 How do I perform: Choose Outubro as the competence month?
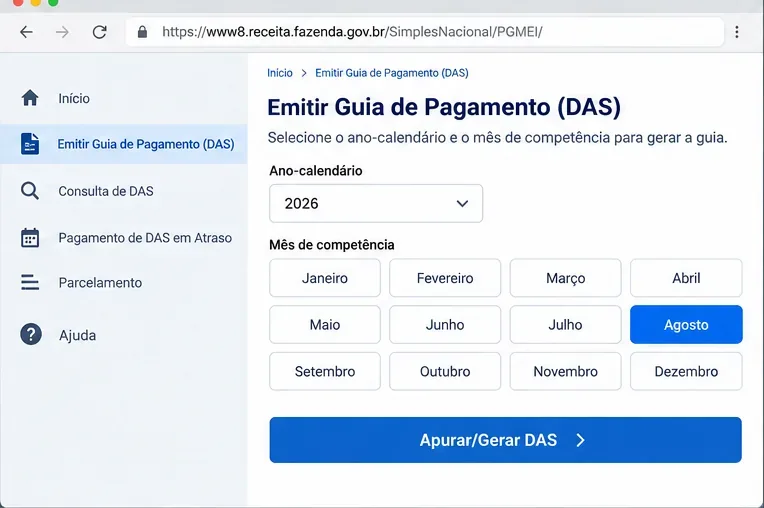tap(445, 372)
